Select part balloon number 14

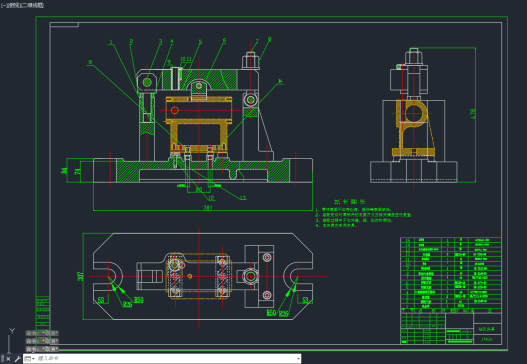pos(280,81)
